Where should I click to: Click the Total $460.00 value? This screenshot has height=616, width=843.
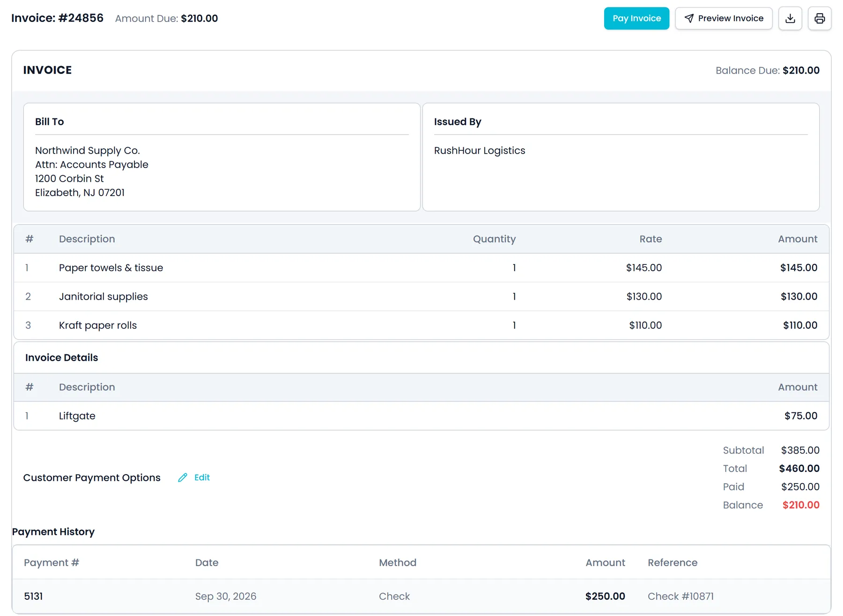pyautogui.click(x=799, y=469)
